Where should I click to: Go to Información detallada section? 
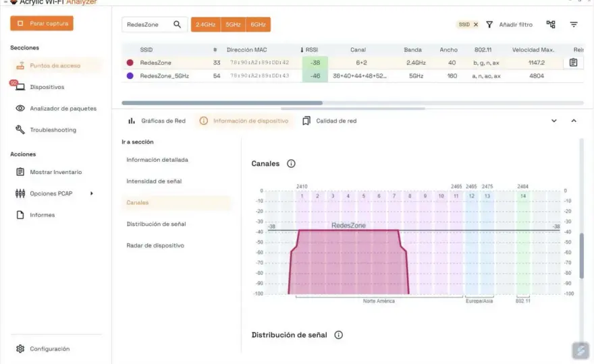pos(157,160)
